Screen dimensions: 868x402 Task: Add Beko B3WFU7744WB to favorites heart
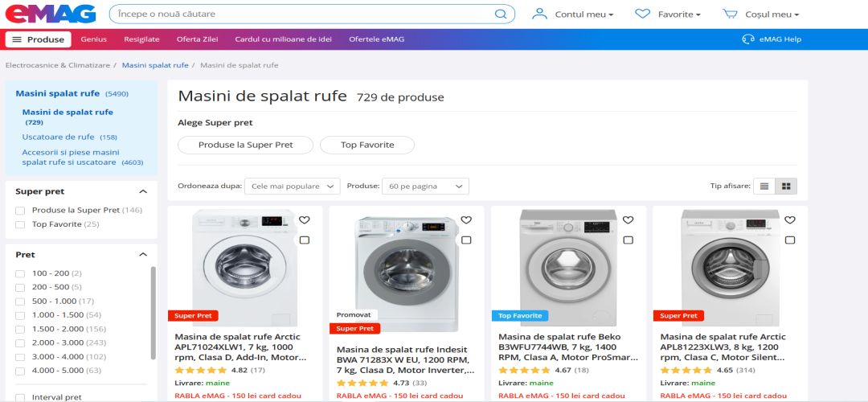tap(628, 219)
